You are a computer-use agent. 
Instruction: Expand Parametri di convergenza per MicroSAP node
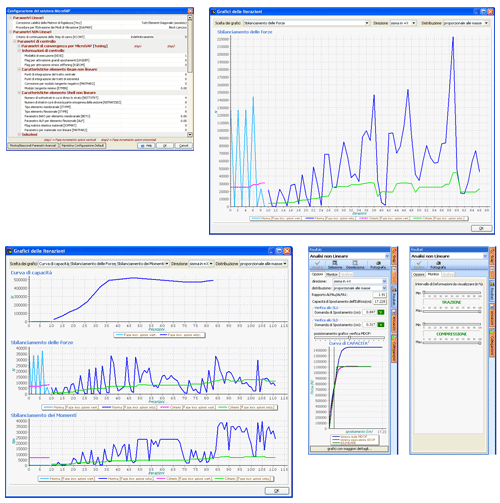tap(19, 46)
